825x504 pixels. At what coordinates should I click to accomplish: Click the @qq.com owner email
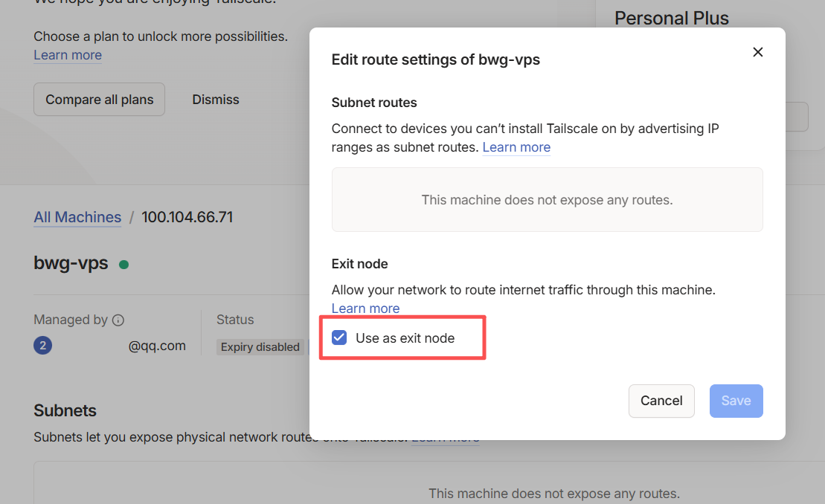[157, 346]
